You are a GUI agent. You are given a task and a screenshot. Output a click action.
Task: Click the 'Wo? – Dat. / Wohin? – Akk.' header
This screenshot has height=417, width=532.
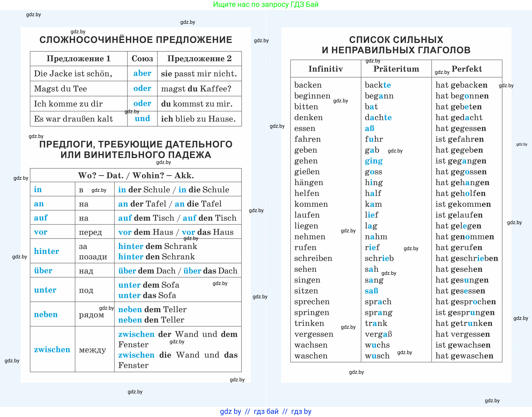pyautogui.click(x=136, y=175)
